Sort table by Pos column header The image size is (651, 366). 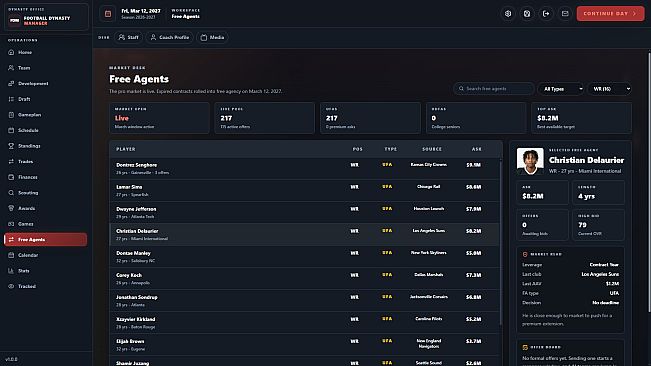coord(357,149)
